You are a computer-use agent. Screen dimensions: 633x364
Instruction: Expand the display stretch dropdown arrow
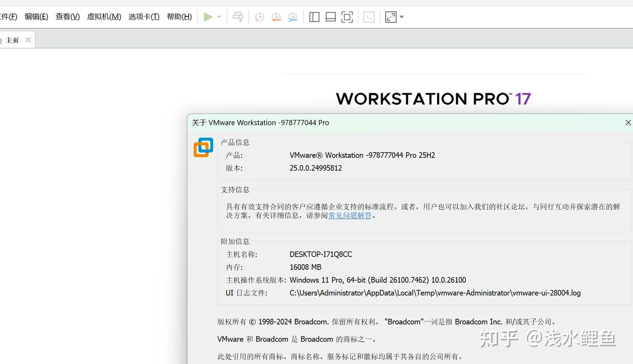(401, 17)
